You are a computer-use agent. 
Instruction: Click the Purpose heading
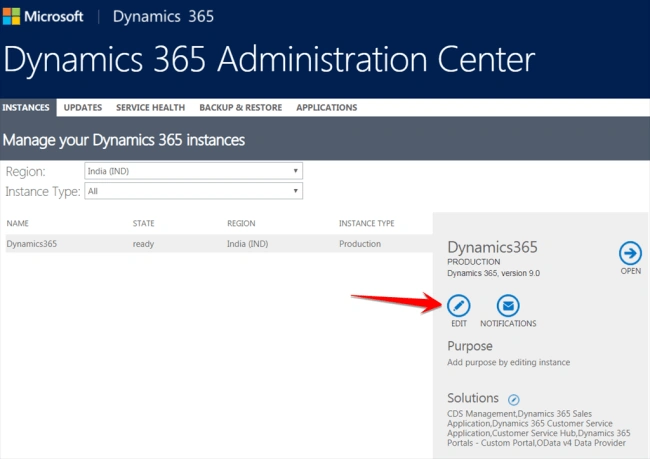(x=470, y=346)
